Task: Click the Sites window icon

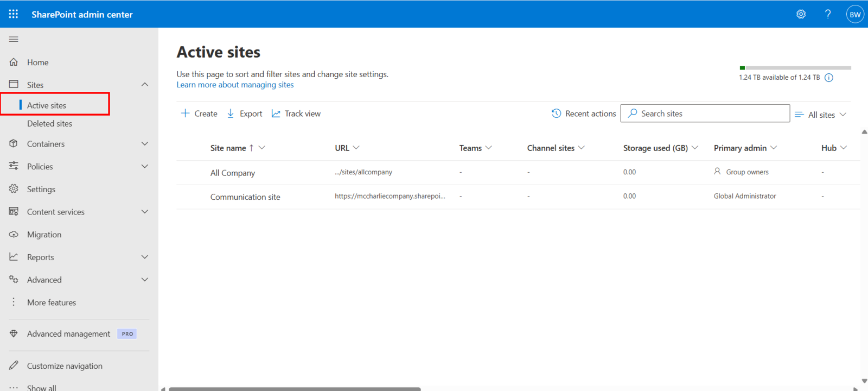Action: tap(14, 84)
